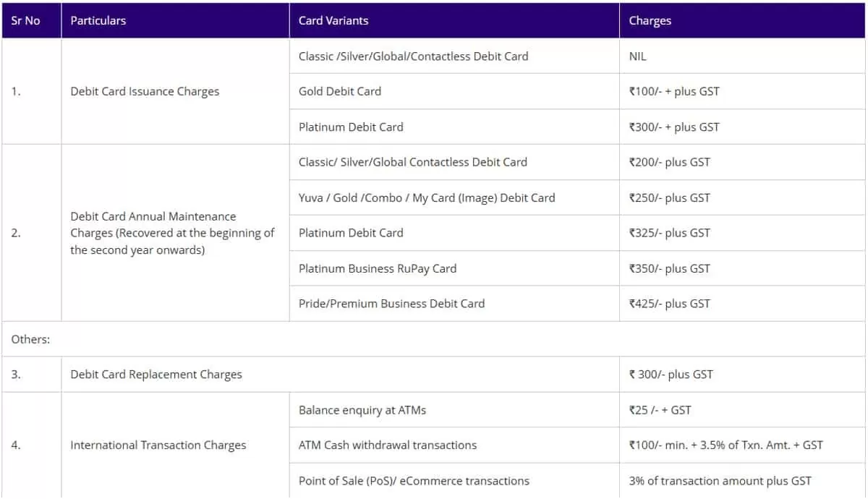Click the Charges column header
868x499 pixels.
coord(650,20)
